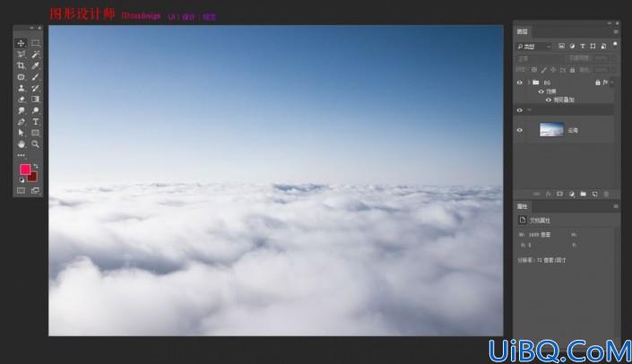Filter layers by shape layers

[x=593, y=47]
